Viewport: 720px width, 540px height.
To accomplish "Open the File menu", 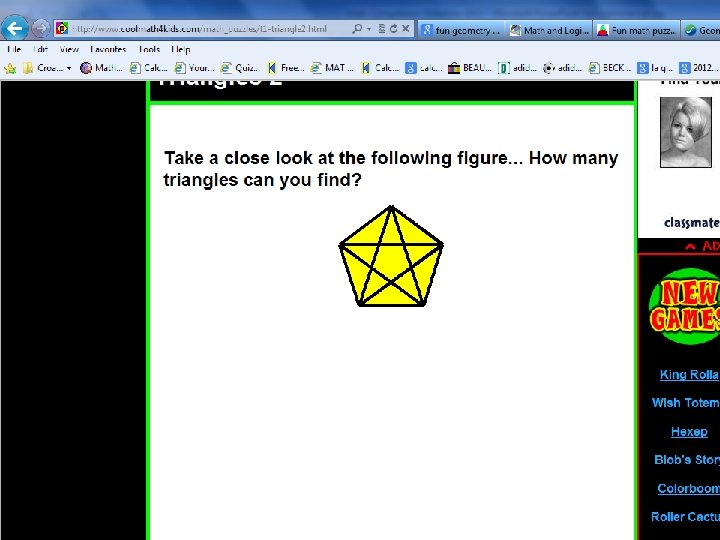I will pyautogui.click(x=14, y=49).
